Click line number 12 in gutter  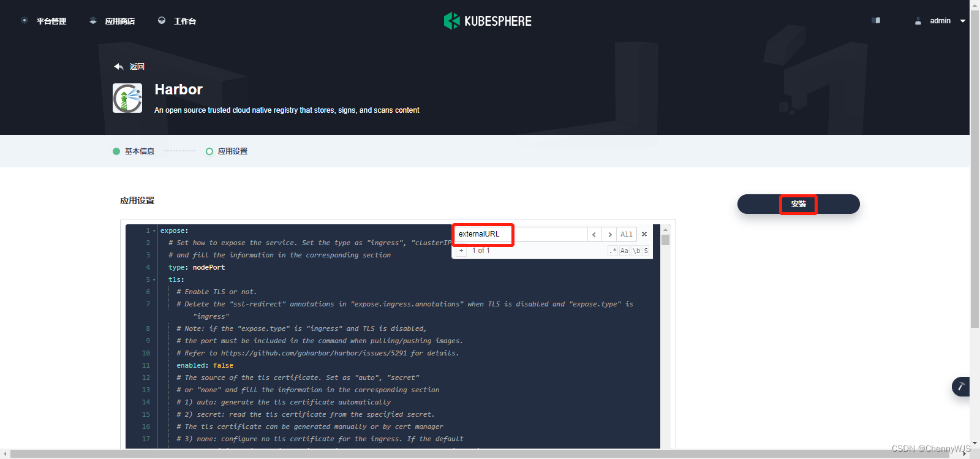point(146,377)
